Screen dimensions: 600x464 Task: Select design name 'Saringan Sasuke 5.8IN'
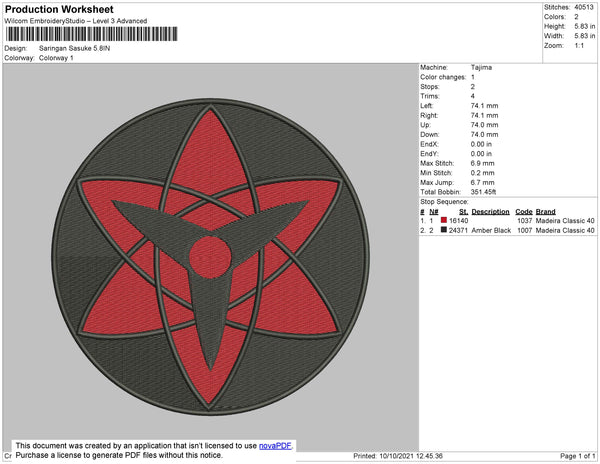[x=74, y=49]
